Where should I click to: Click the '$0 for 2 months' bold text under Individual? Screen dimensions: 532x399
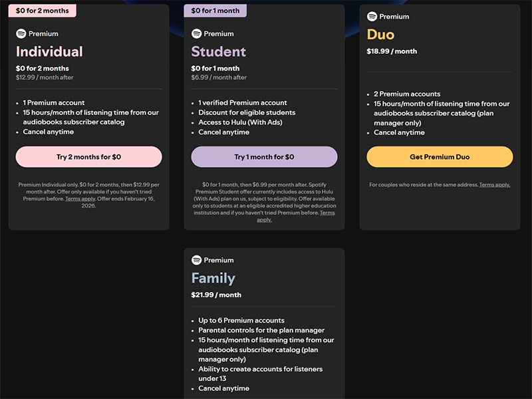coord(43,68)
